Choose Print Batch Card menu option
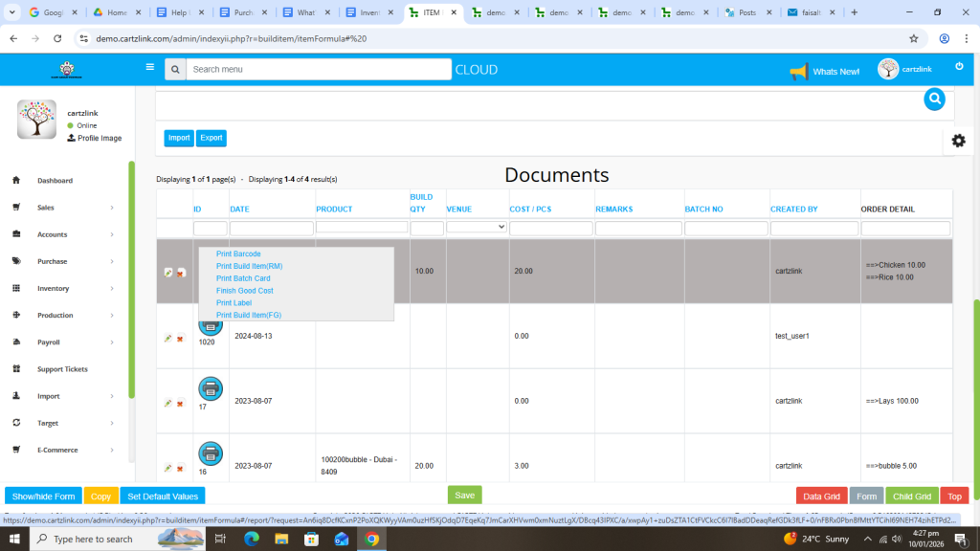 [x=243, y=278]
